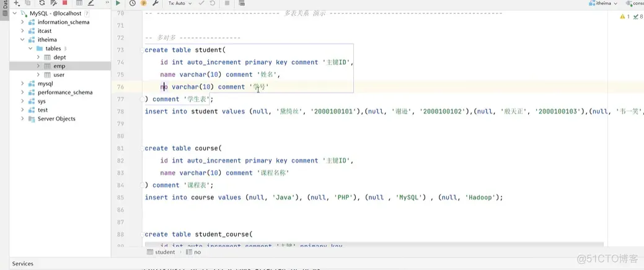Expand the dept table node
The width and height of the screenshot is (644, 270).
[x=38, y=57]
